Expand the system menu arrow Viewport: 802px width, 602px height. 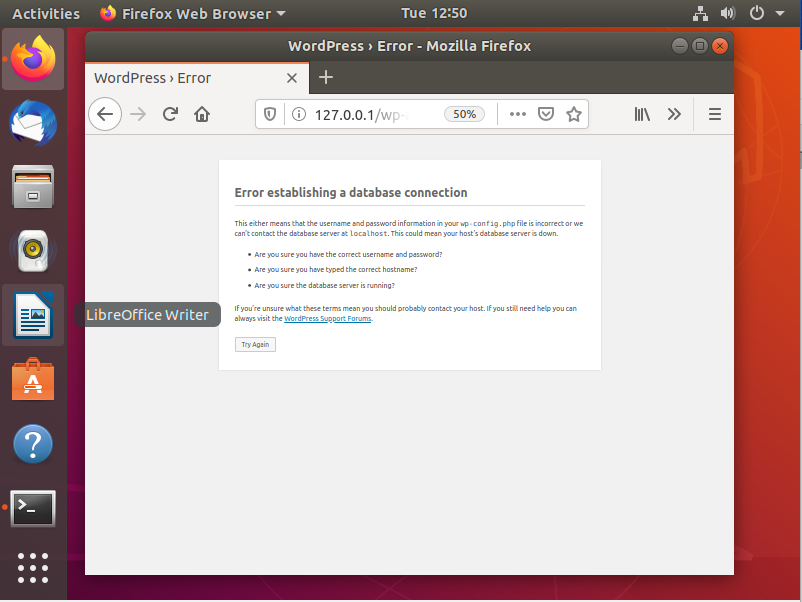[x=779, y=13]
